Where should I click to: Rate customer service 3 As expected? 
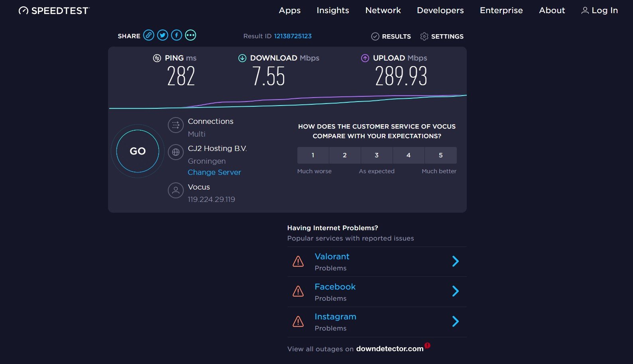(x=377, y=155)
